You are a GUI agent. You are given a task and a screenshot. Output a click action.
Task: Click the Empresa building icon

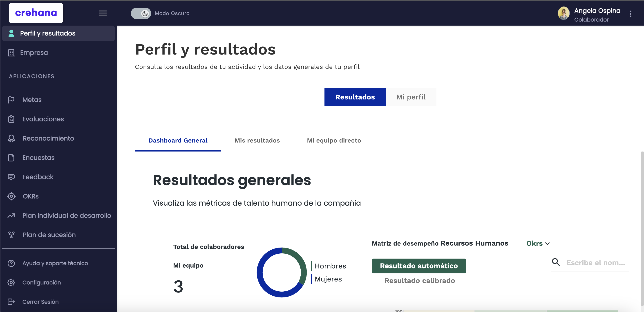[x=11, y=53]
